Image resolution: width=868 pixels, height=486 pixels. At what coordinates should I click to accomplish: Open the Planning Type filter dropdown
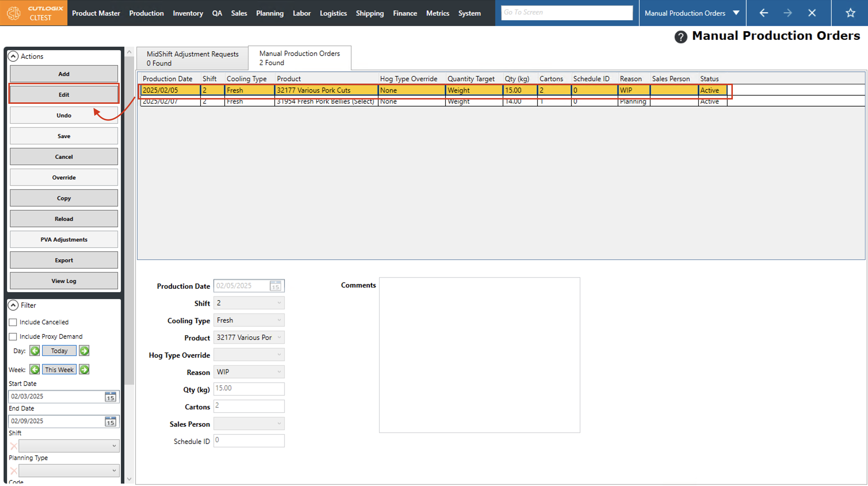[69, 470]
